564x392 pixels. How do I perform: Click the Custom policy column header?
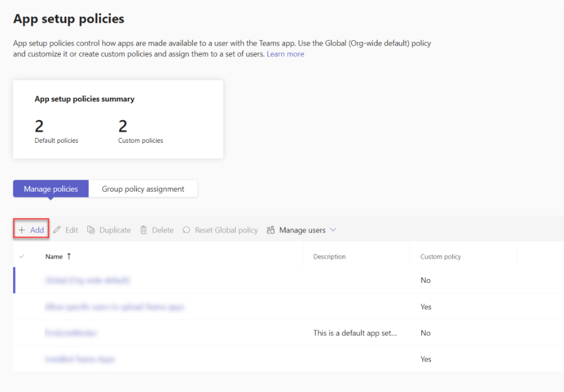click(x=440, y=256)
